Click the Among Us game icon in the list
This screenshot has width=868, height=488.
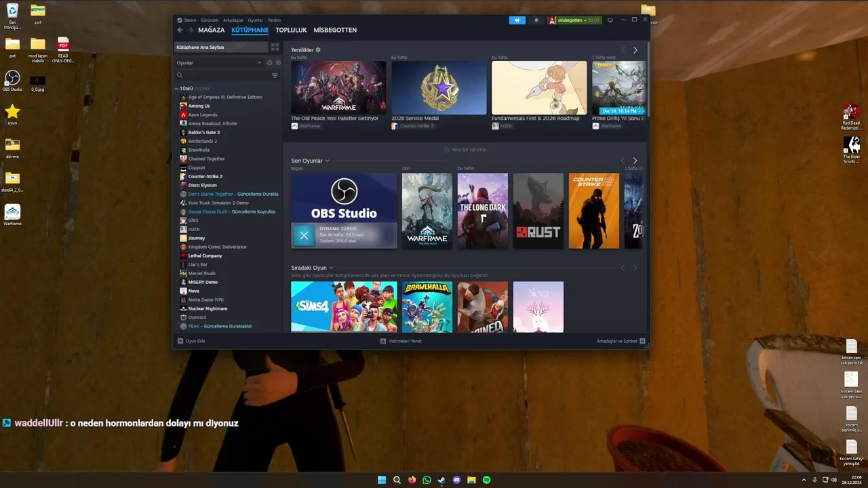click(x=183, y=106)
